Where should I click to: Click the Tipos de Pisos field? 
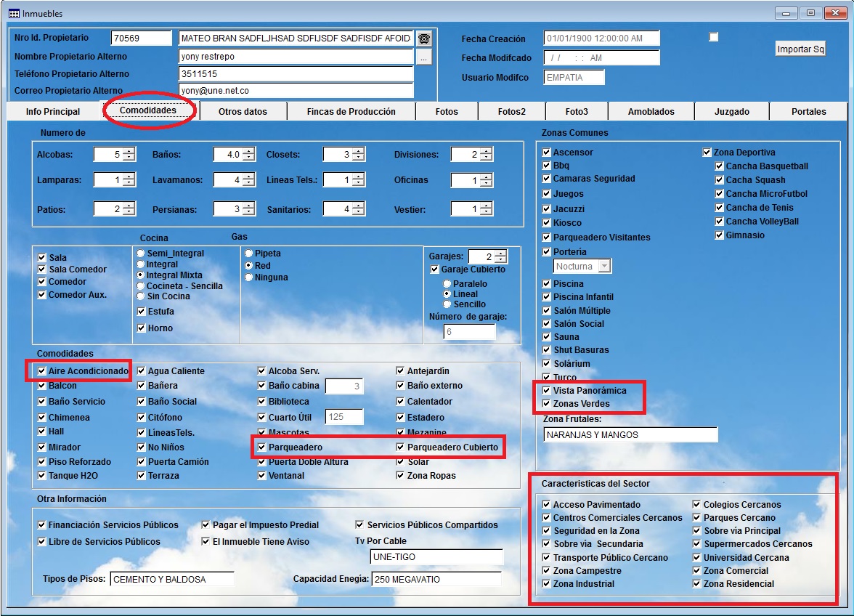tap(172, 579)
